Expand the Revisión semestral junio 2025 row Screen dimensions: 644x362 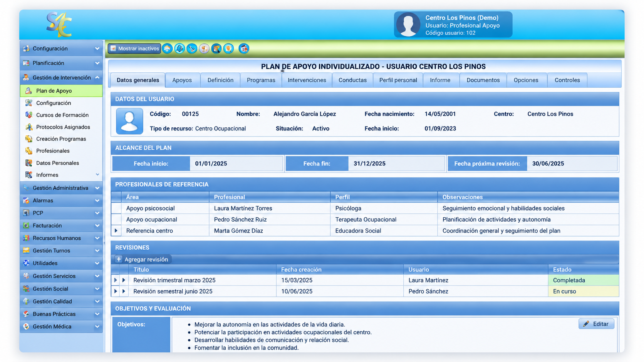tap(116, 291)
